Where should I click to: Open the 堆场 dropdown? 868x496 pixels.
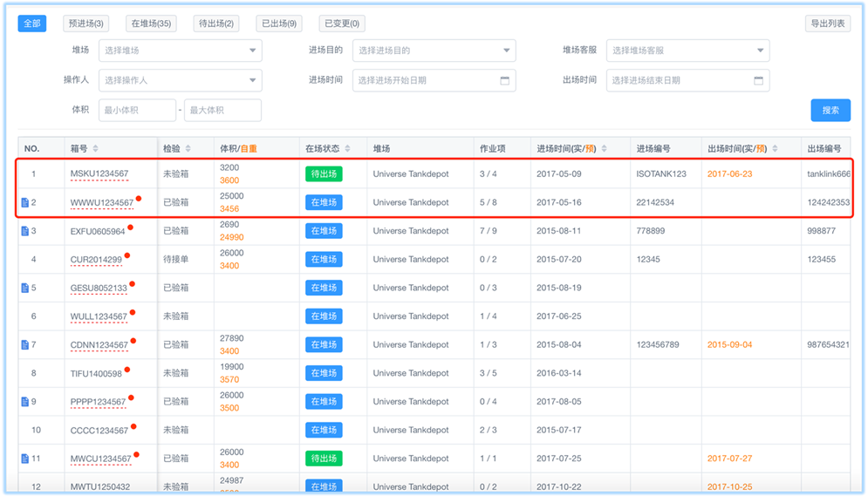click(180, 51)
